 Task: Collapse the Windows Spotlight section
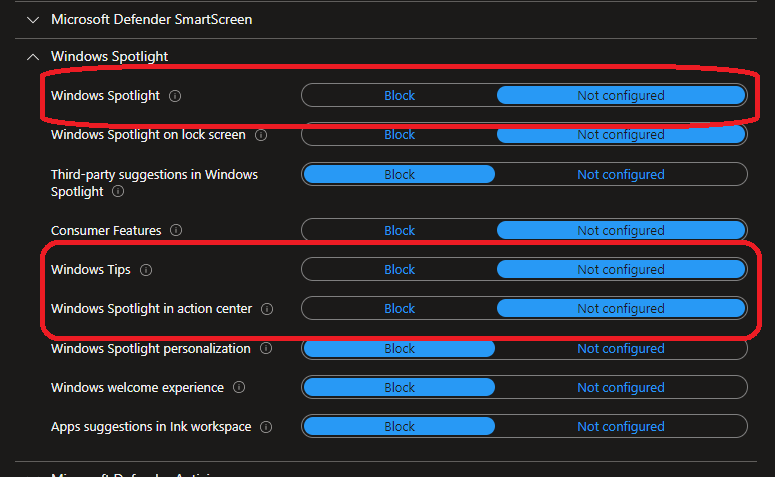click(34, 57)
